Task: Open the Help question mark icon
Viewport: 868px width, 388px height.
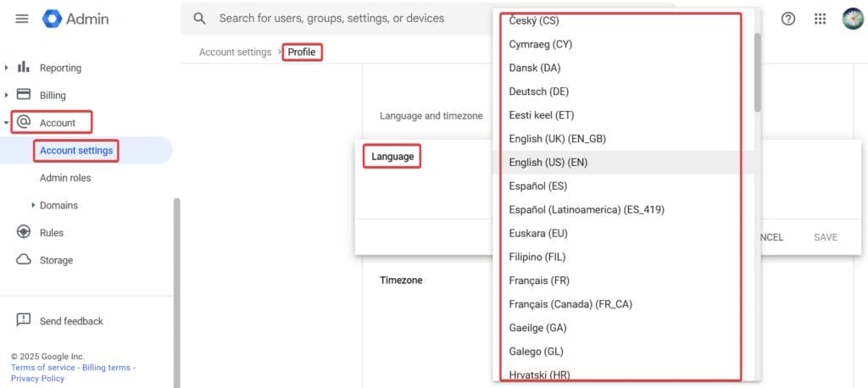Action: pyautogui.click(x=788, y=19)
